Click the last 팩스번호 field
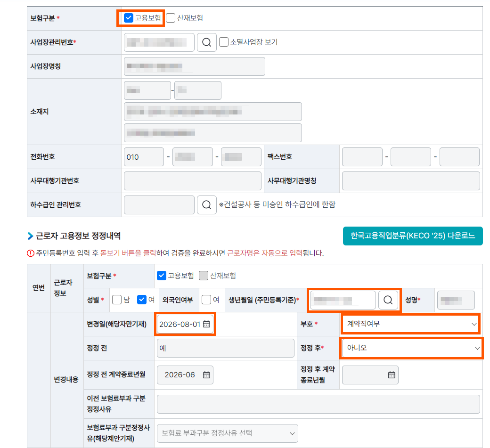 tap(459, 157)
